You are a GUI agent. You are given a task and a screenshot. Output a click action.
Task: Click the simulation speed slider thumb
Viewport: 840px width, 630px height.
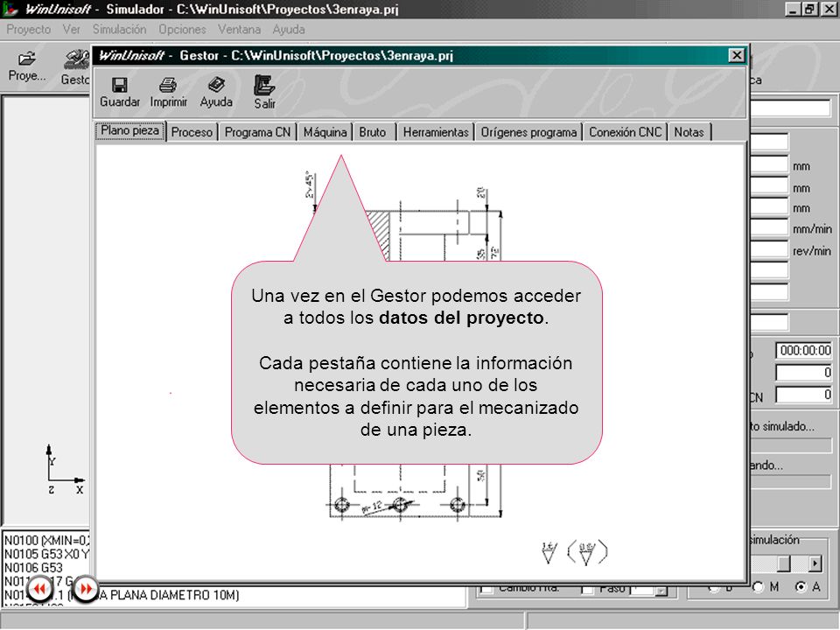pyautogui.click(x=784, y=563)
